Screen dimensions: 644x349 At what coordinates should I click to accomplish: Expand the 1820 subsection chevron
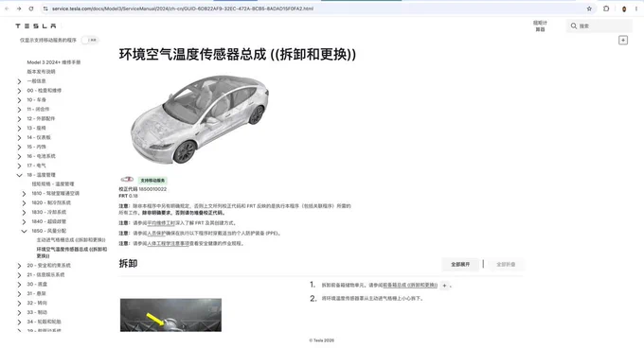point(24,203)
